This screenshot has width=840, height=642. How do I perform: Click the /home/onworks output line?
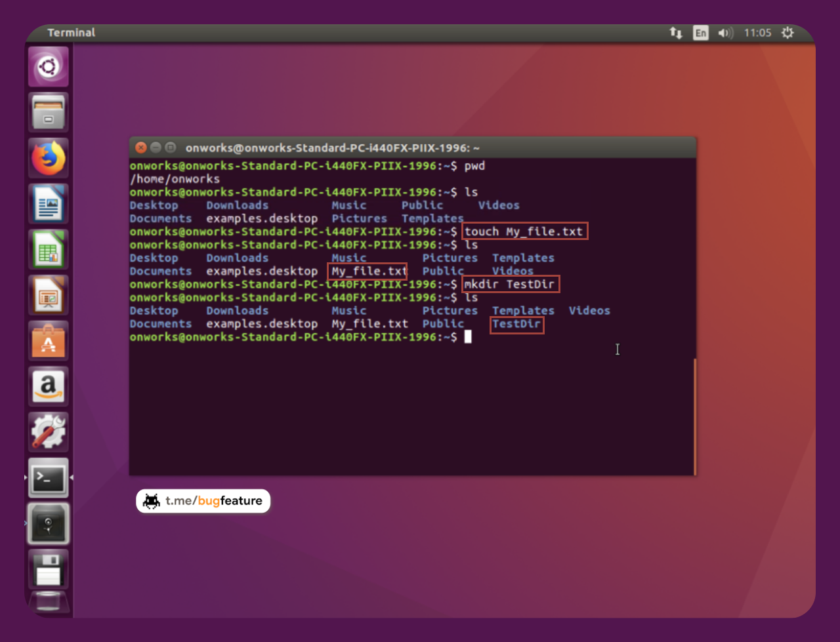click(175, 179)
